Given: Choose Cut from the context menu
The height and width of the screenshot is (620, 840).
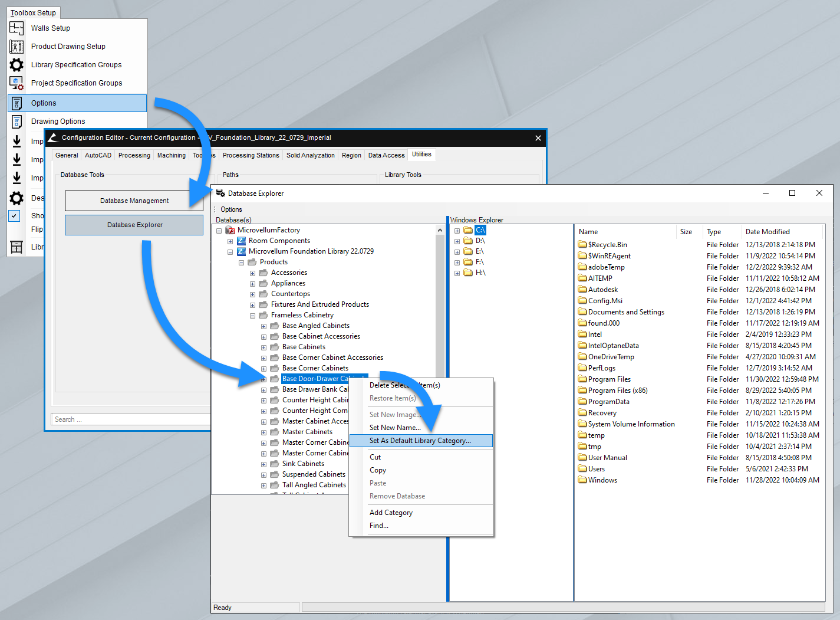Looking at the screenshot, I should 375,457.
